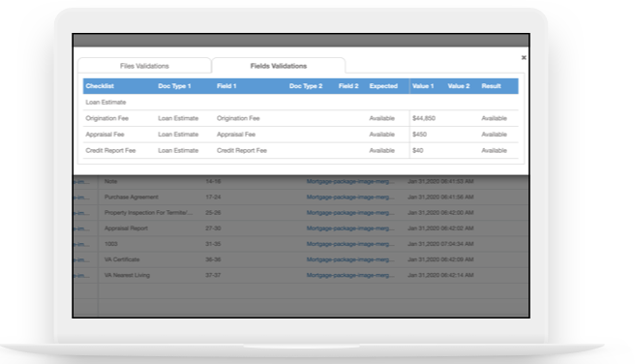Open Mortgage-package link in Property Inspection row
The width and height of the screenshot is (635, 364).
[x=349, y=213]
